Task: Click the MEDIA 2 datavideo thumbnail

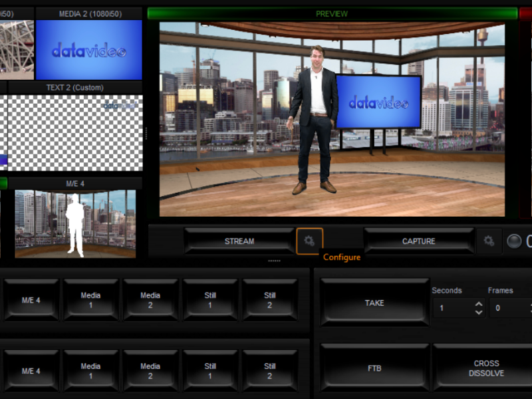Action: tap(89, 50)
